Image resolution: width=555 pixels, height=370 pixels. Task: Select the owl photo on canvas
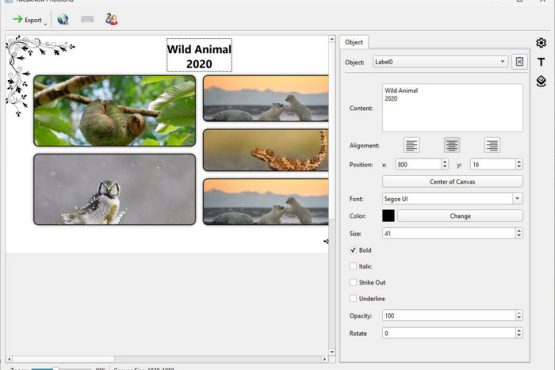114,189
